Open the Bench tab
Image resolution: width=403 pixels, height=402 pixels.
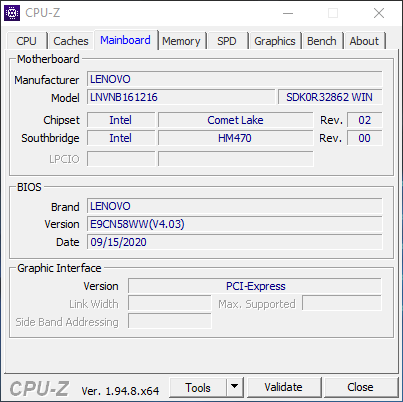pyautogui.click(x=322, y=41)
